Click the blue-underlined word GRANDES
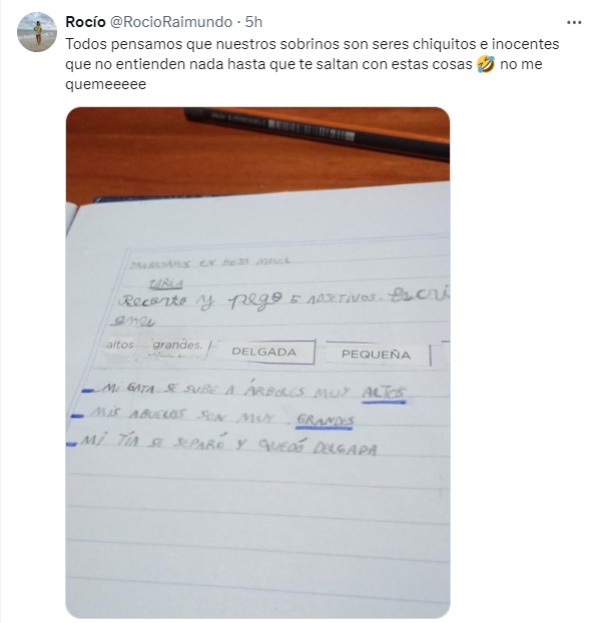This screenshot has width=600, height=623. pyautogui.click(x=325, y=421)
